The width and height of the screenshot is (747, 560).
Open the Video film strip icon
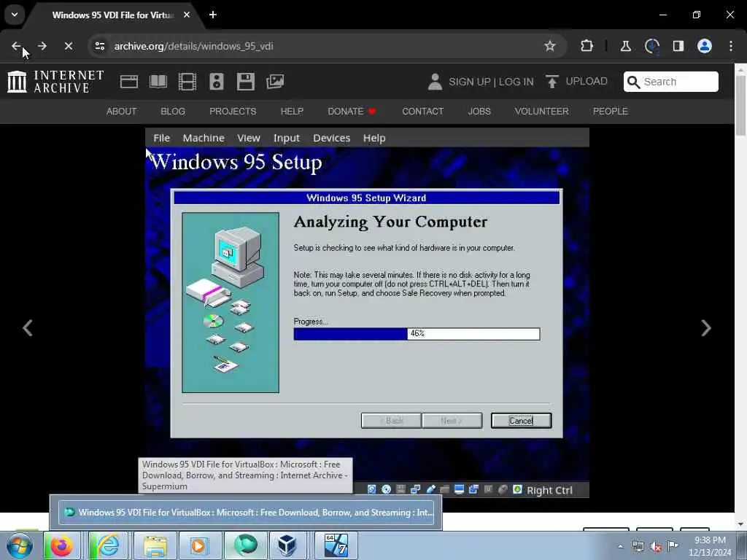pyautogui.click(x=187, y=82)
